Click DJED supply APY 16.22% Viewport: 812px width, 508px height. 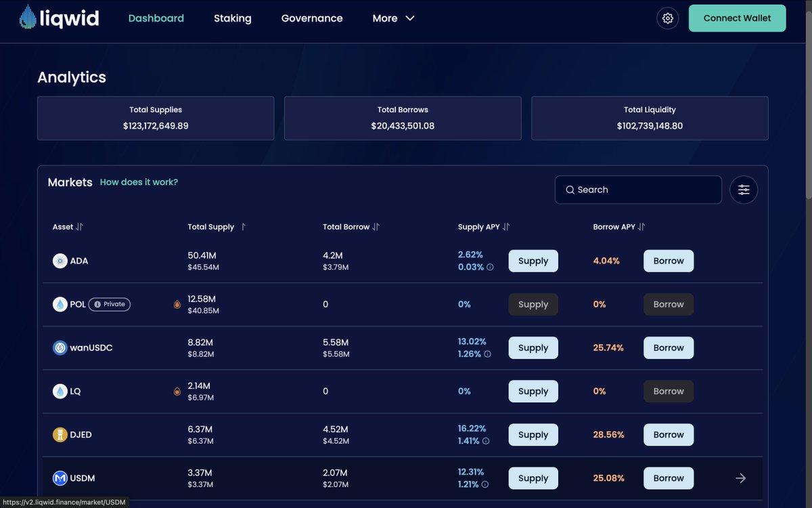[472, 429]
